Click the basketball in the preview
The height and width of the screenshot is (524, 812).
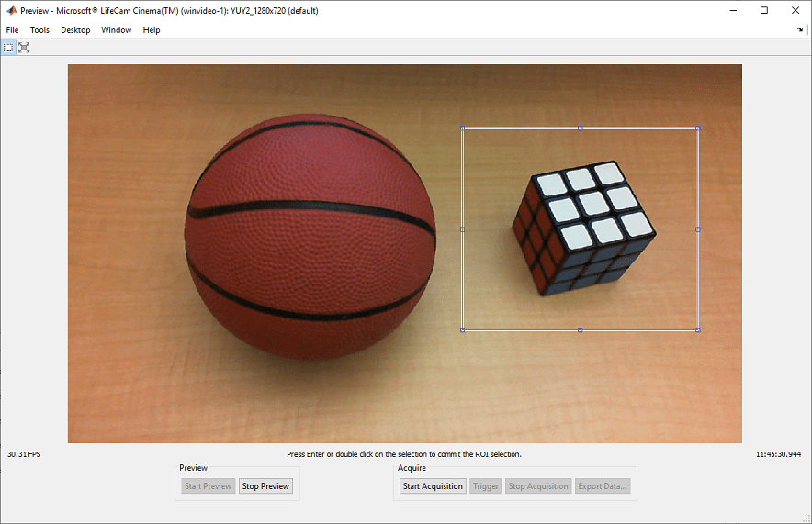click(310, 237)
